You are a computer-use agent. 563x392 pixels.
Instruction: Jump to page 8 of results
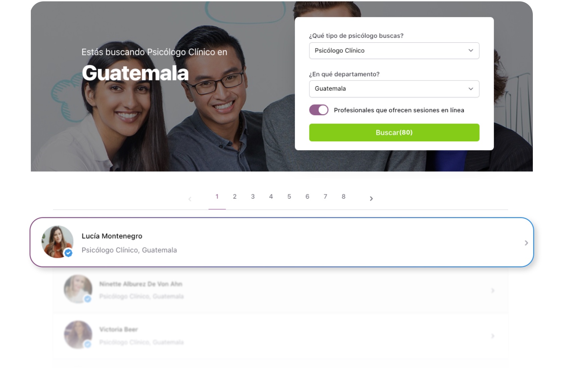[x=343, y=197]
